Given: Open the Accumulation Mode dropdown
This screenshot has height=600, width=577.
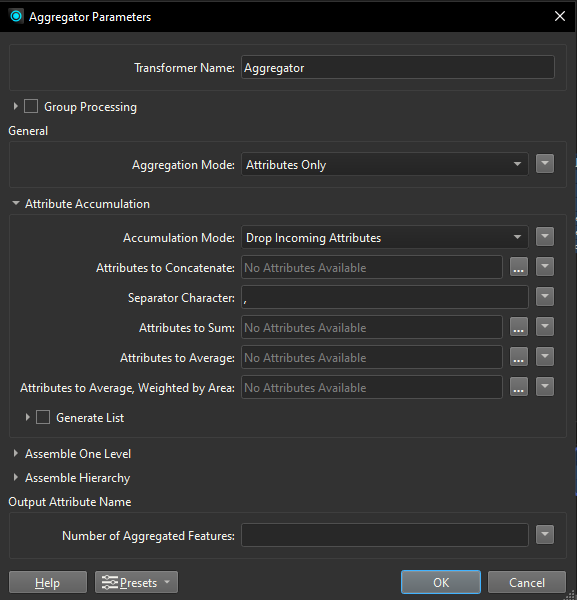Looking at the screenshot, I should point(385,237).
